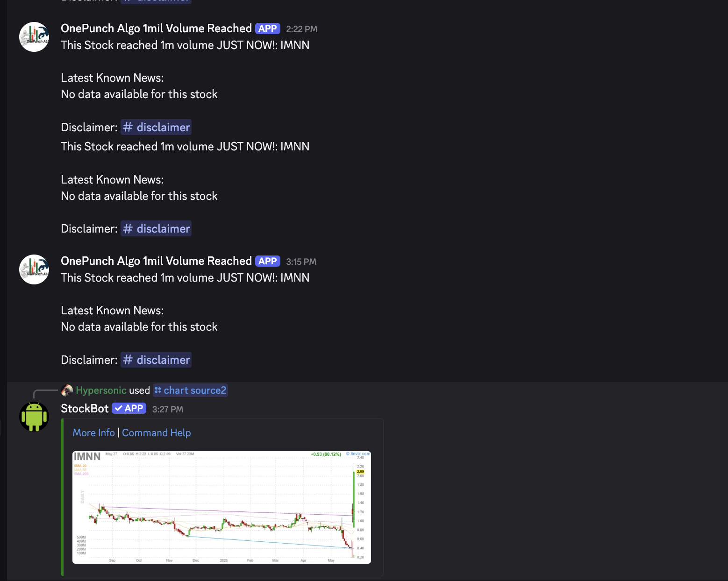The image size is (728, 581).
Task: Click the slash command icon before chart source2
Action: (x=158, y=390)
